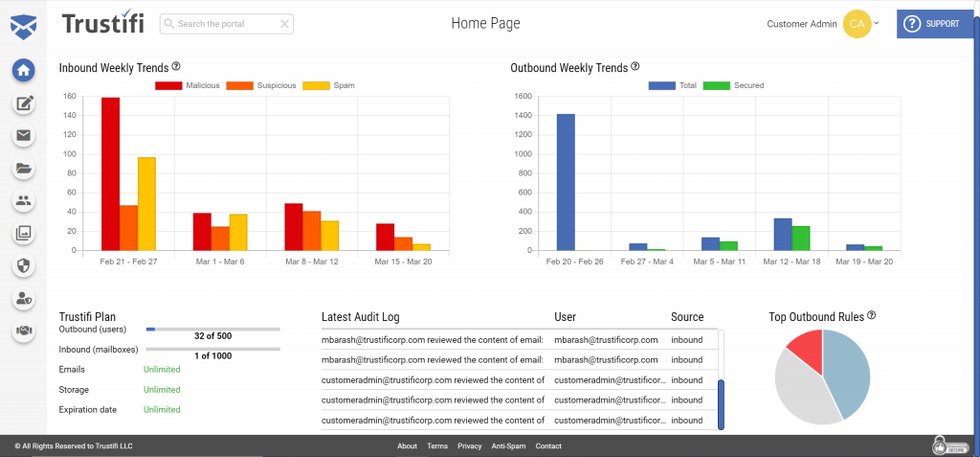Screen dimensions: 980x457
Task: Click the Outbound users usage progress bar
Action: tap(213, 329)
